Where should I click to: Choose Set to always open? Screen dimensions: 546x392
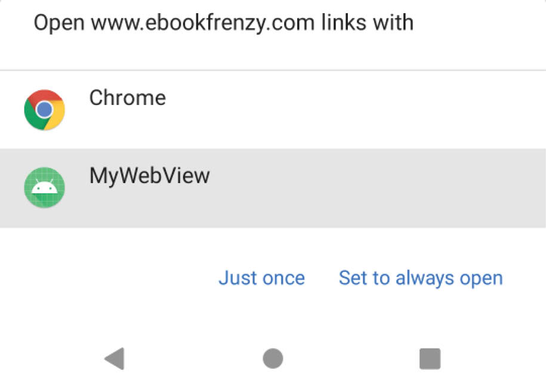(x=421, y=278)
